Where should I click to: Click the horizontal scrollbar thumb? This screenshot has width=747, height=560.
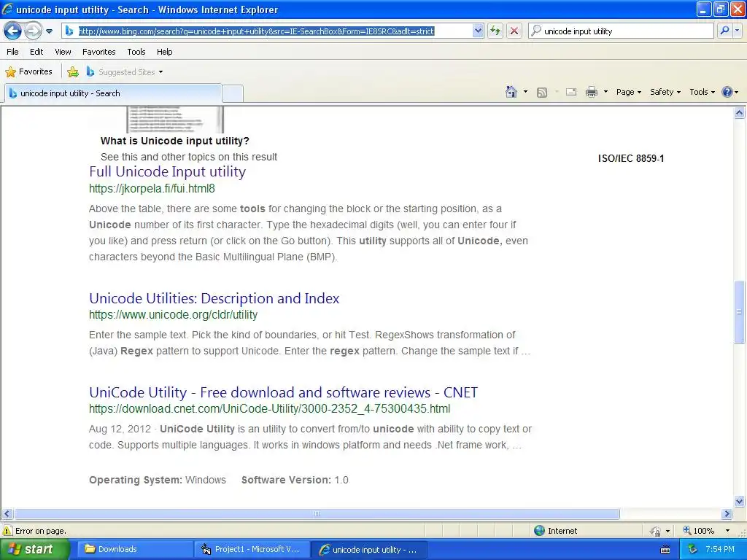point(317,514)
